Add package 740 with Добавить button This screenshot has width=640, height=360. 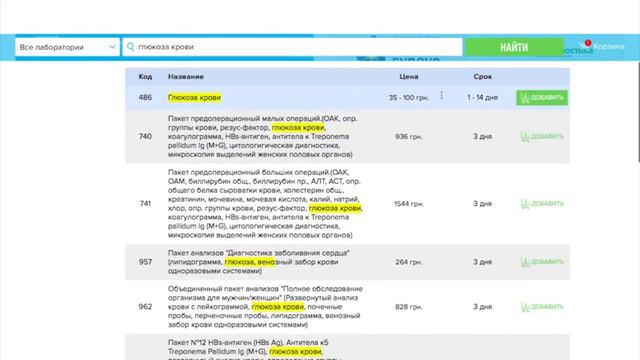542,136
